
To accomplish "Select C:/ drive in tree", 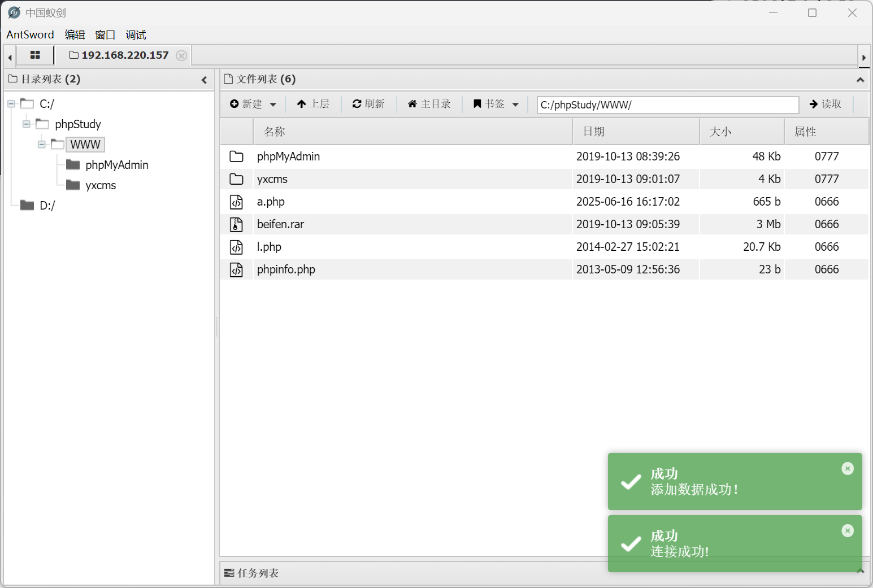I will [47, 104].
